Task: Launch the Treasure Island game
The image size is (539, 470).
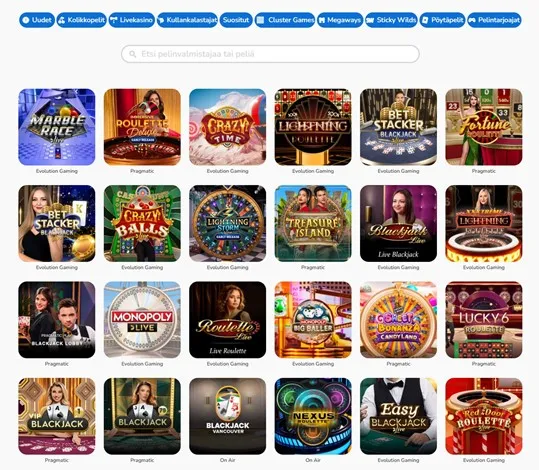Action: coord(313,223)
